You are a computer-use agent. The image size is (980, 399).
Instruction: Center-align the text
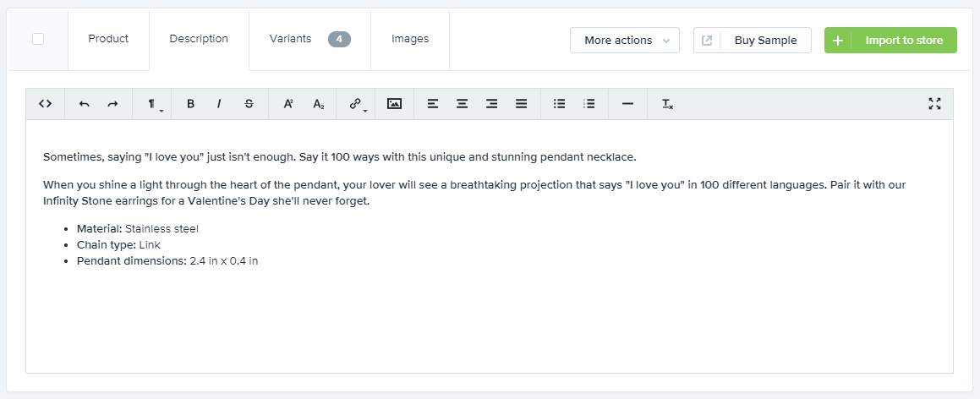(462, 104)
